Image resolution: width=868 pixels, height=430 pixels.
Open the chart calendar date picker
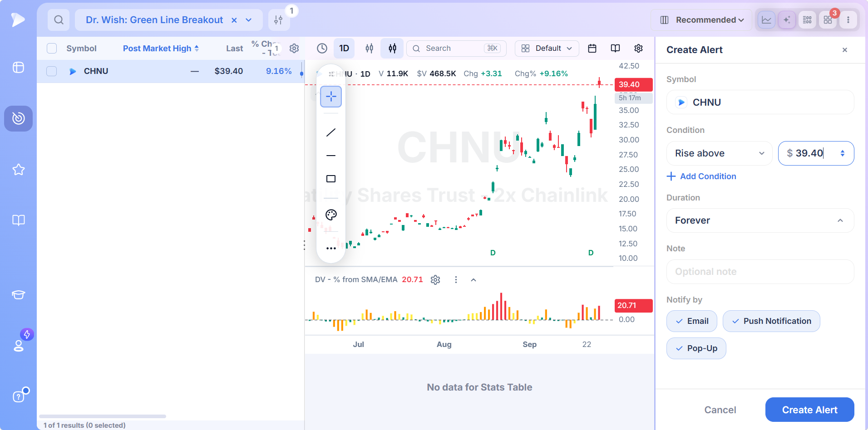592,48
